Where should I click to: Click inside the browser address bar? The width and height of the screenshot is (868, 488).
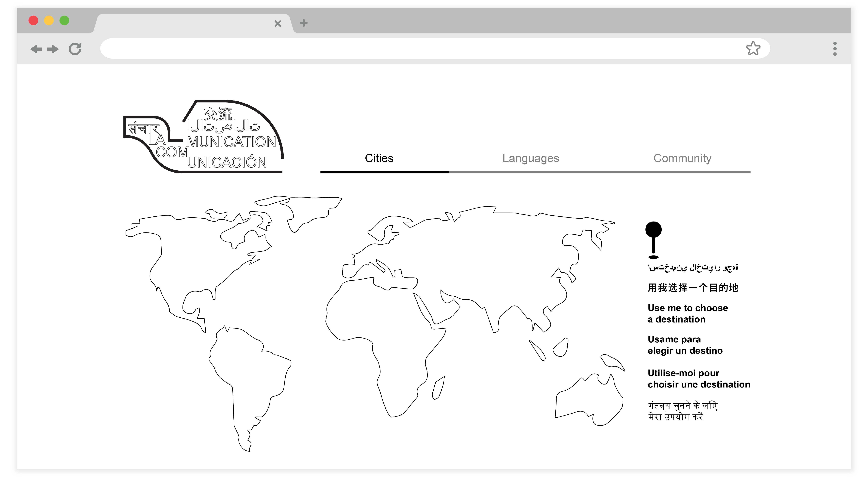tap(404, 49)
